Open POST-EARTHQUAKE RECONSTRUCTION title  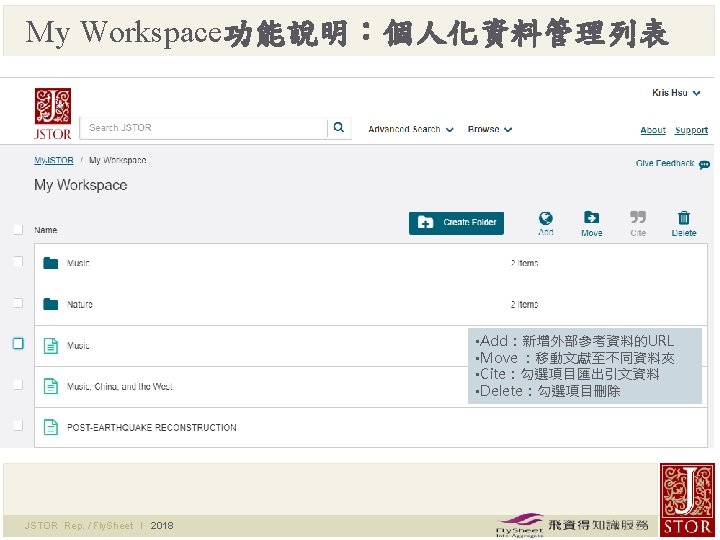point(152,428)
